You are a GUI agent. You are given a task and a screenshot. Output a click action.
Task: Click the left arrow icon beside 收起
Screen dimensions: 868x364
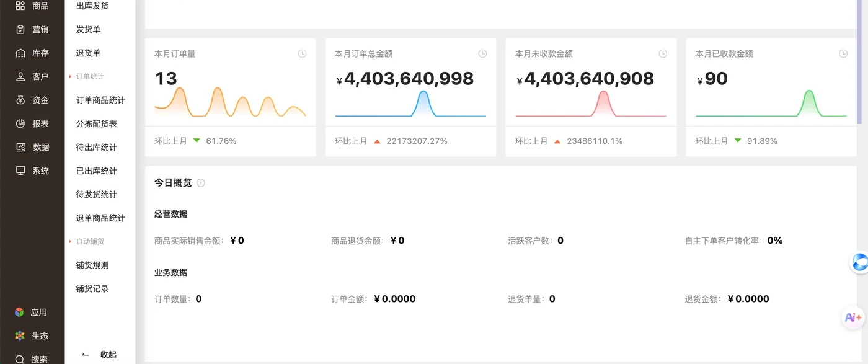(x=86, y=355)
